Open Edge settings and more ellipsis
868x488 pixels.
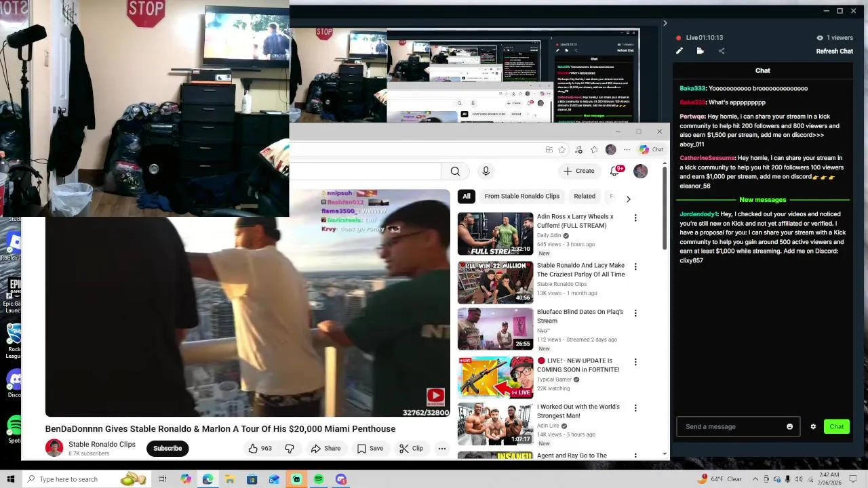(x=627, y=150)
